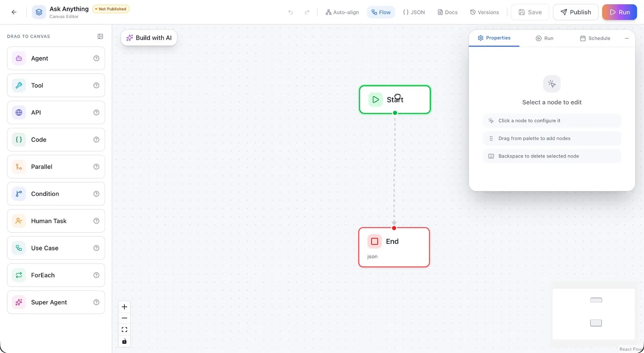Click Auto-align in the toolbar

point(342,12)
